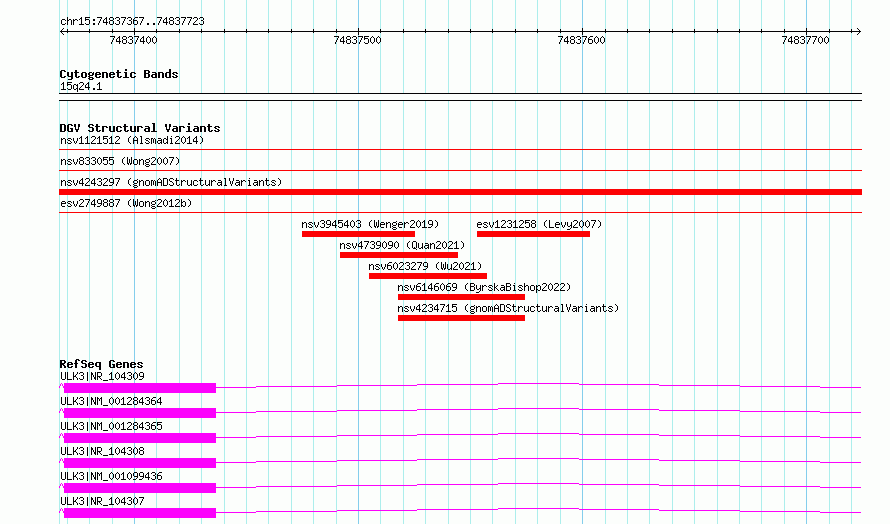Select the 15q24.1 cytogenetic band label
Viewport: 890px width, 524px height.
click(81, 86)
